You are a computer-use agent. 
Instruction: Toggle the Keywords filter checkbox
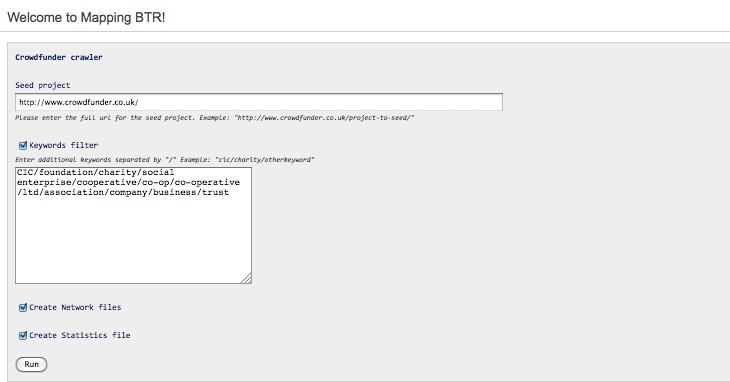coord(23,146)
